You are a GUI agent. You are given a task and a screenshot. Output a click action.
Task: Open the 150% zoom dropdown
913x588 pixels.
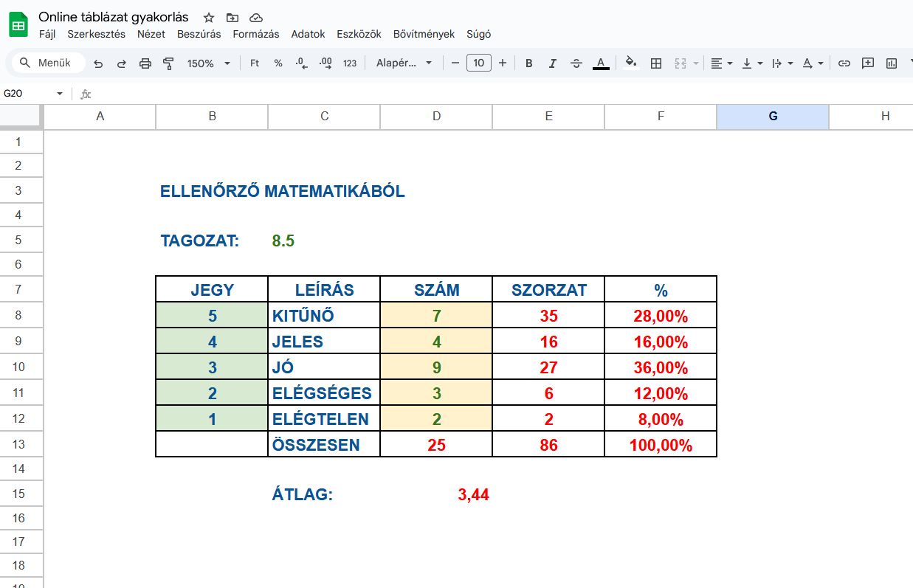[208, 63]
